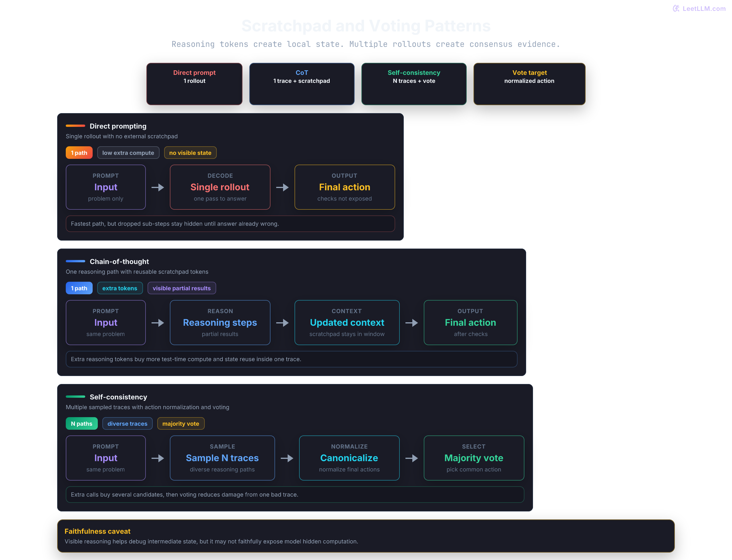Select the Vote target summary card
The height and width of the screenshot is (560, 732).
[x=529, y=84]
